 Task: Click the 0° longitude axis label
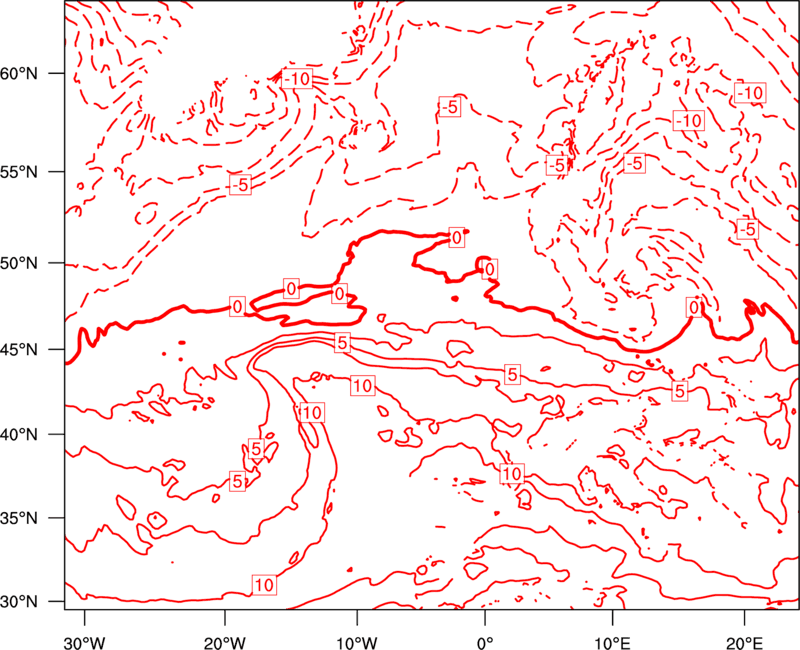tap(485, 643)
